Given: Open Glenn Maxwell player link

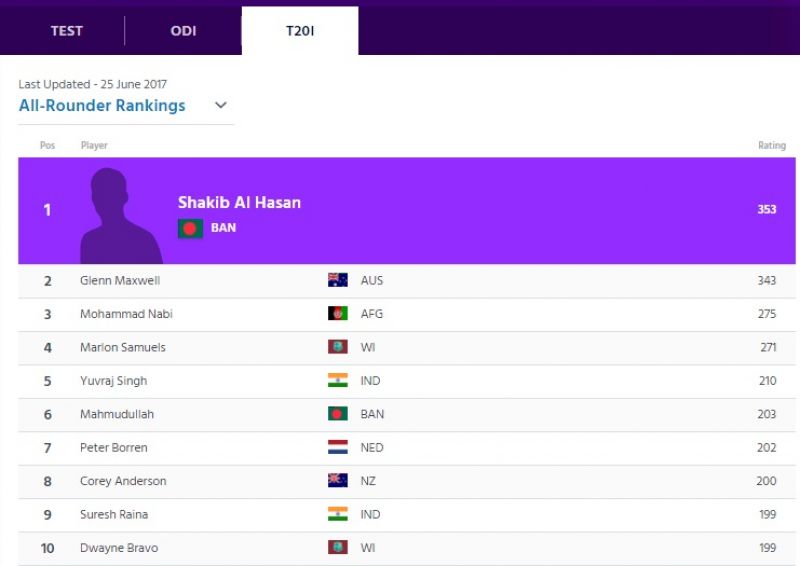Looking at the screenshot, I should click(x=120, y=280).
